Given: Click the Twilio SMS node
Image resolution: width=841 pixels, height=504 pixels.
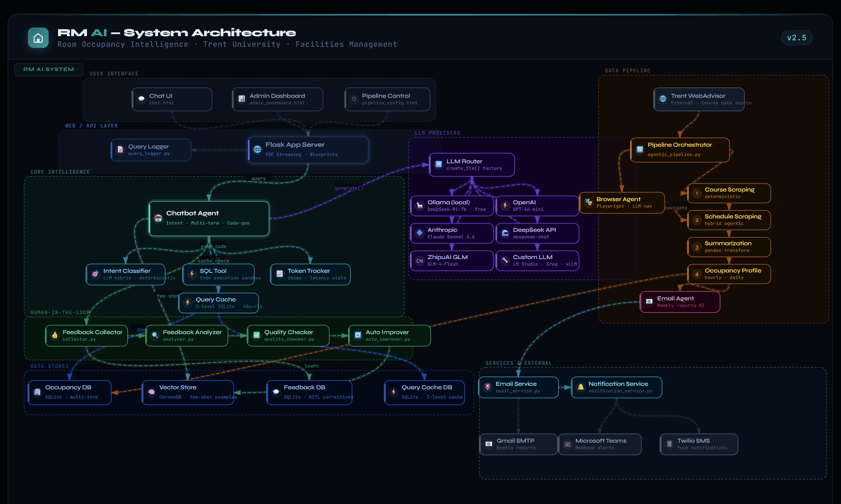Looking at the screenshot, I should [x=698, y=444].
